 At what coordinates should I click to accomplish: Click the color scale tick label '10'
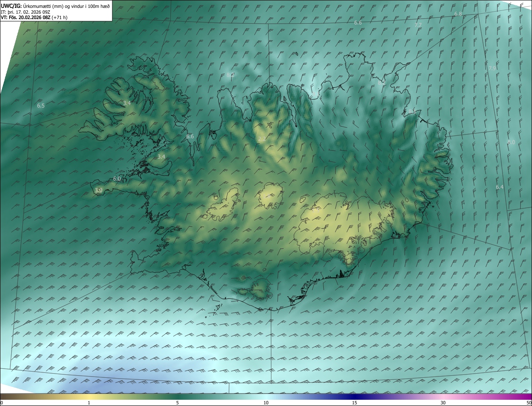(x=266, y=403)
